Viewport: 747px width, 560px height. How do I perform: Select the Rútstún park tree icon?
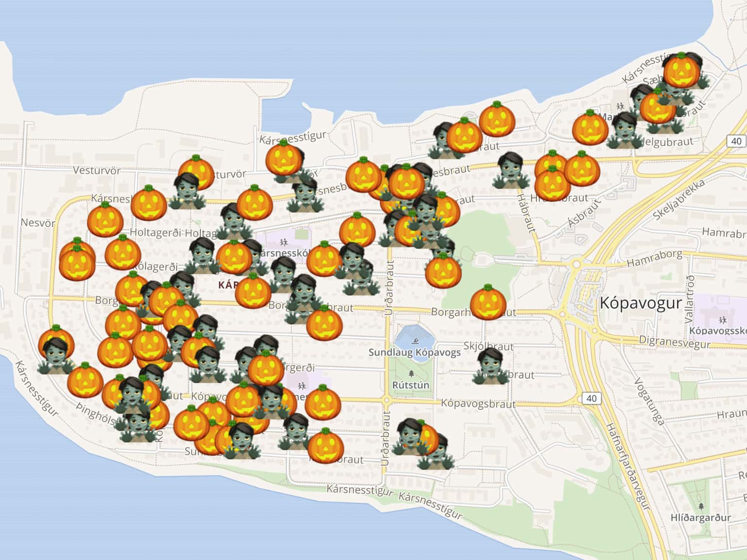click(x=411, y=373)
